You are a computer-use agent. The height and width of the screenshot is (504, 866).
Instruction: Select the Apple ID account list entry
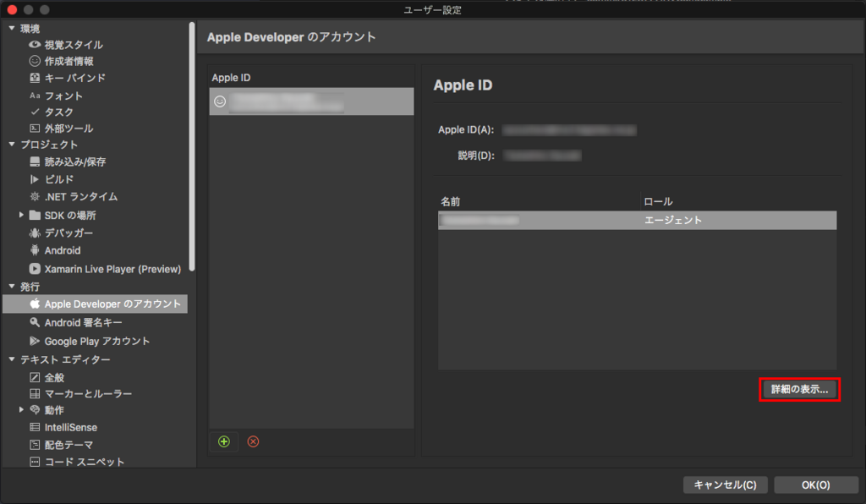click(x=311, y=101)
